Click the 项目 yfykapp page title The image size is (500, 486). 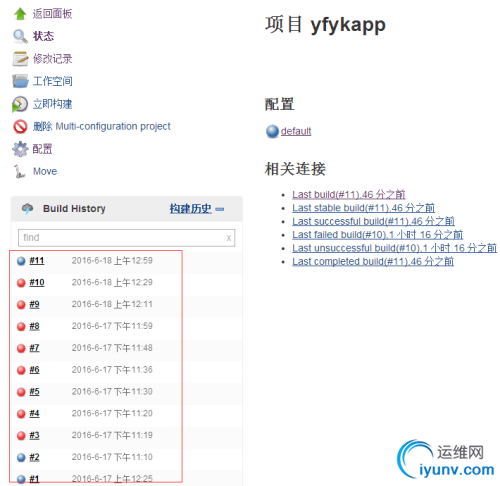325,25
